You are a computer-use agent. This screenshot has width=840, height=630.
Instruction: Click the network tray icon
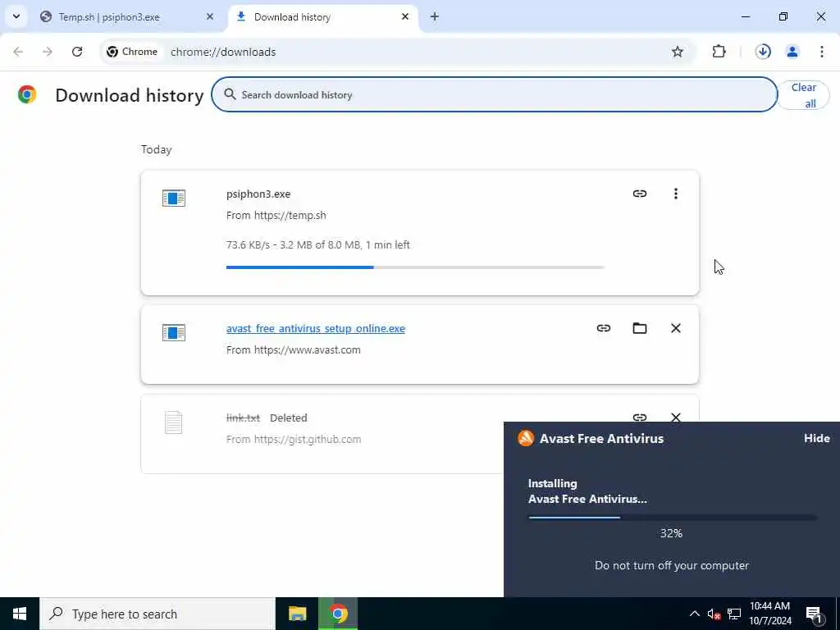tap(734, 614)
